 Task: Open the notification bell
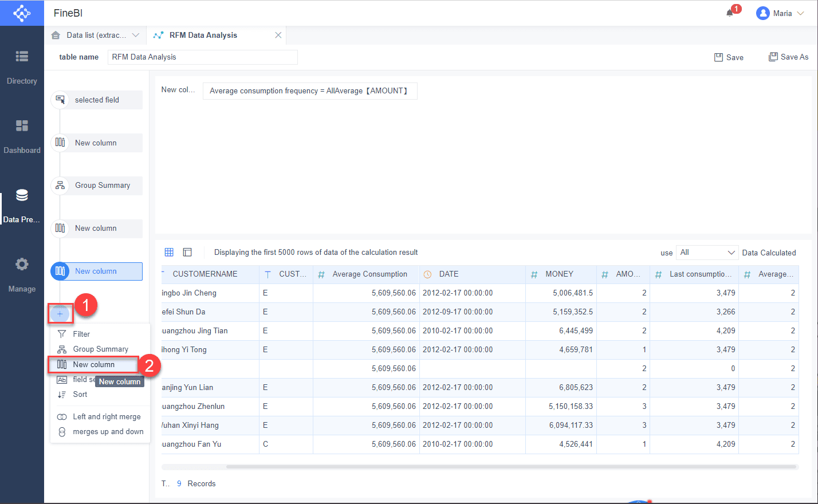(730, 13)
